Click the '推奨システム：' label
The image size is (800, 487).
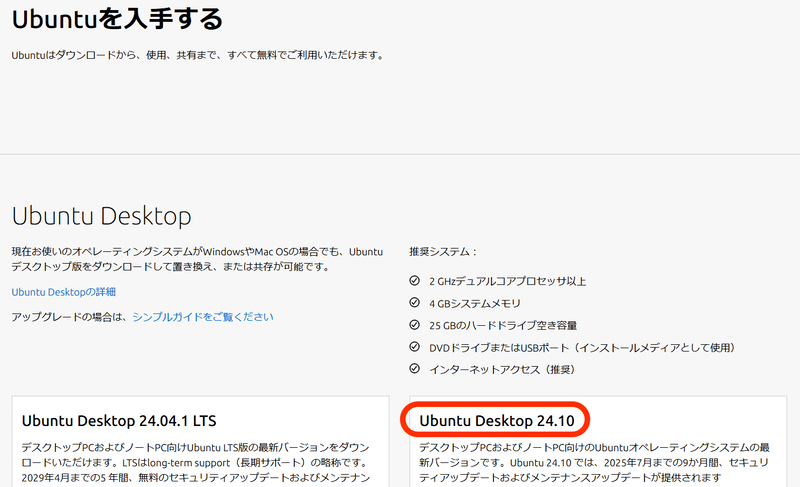click(x=443, y=252)
